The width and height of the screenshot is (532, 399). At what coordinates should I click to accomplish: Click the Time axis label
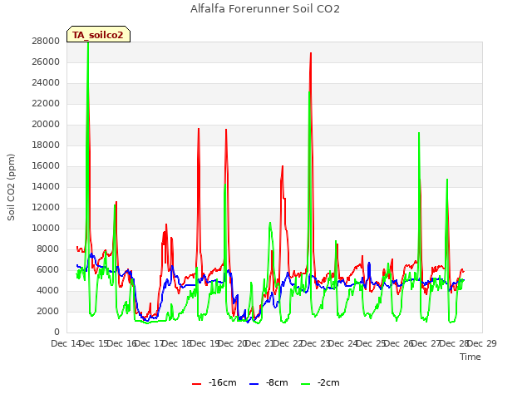click(470, 357)
